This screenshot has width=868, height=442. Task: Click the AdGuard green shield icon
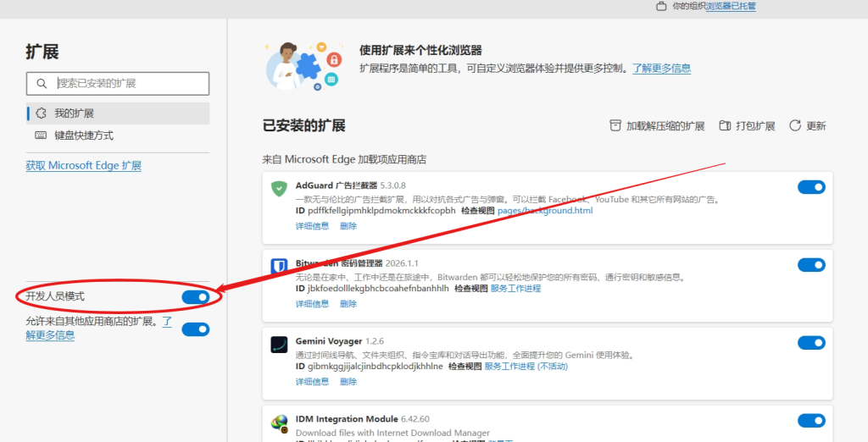click(x=279, y=189)
